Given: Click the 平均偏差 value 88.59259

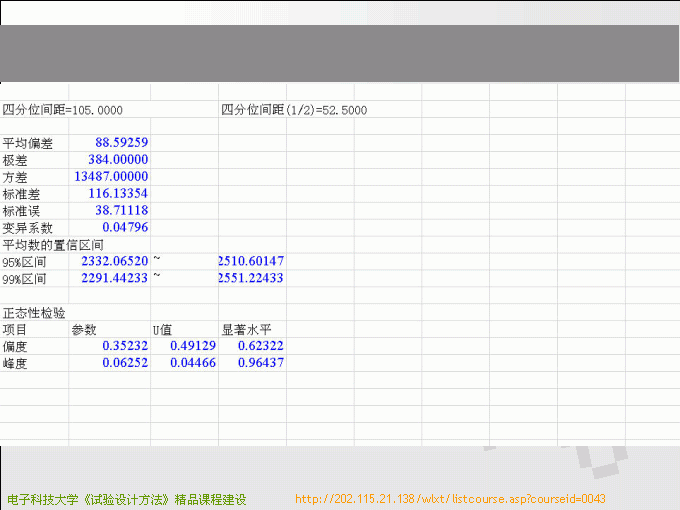Looking at the screenshot, I should click(x=121, y=143).
